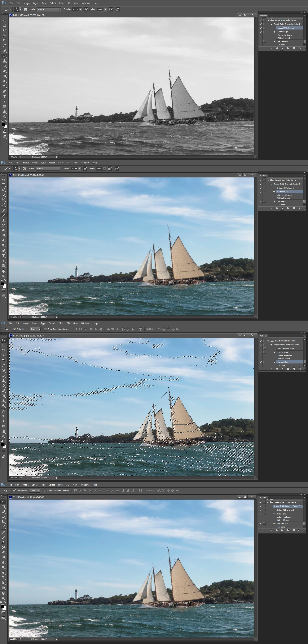Screen dimensions: 308x644
Task: Collapse Reset Invert Color Range set, Blue/8 window
Action: point(268,20)
